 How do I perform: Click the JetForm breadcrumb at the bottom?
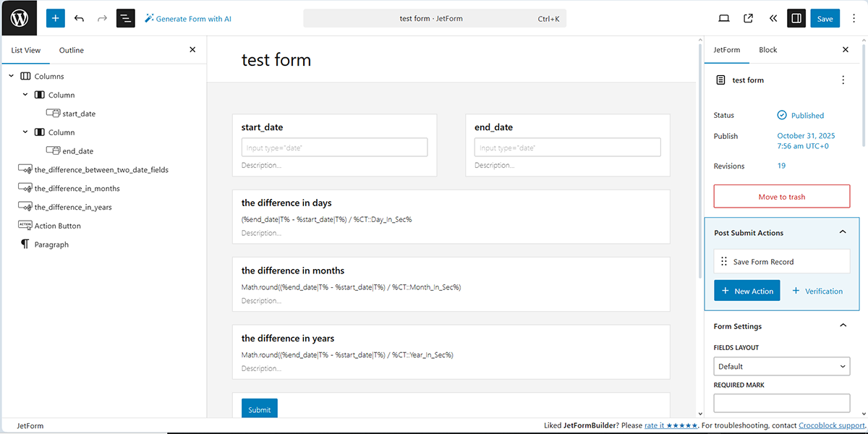(x=30, y=426)
